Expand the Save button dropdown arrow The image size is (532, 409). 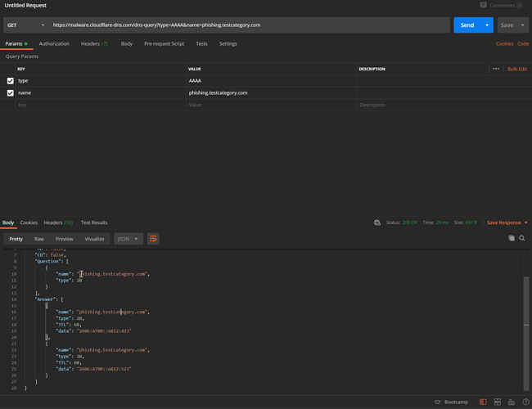coord(522,25)
